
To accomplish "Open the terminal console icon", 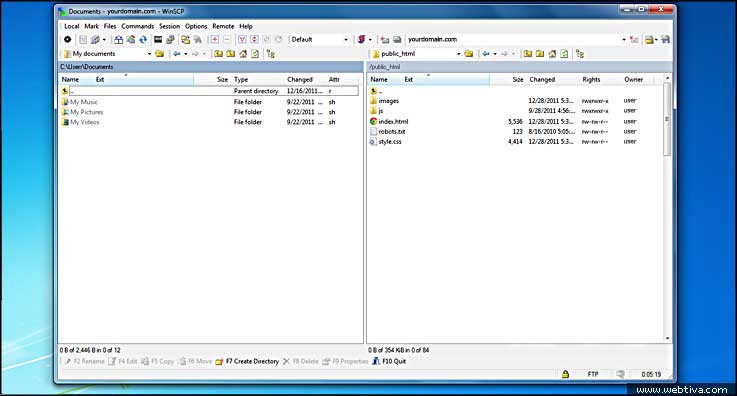I will tap(158, 39).
